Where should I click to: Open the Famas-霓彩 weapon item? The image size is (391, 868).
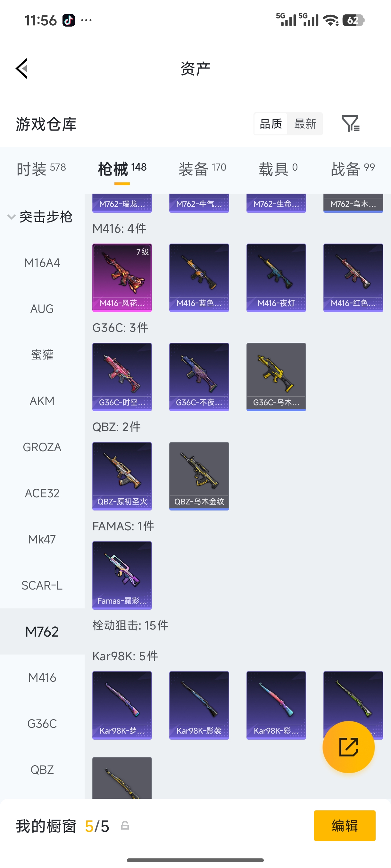[122, 575]
